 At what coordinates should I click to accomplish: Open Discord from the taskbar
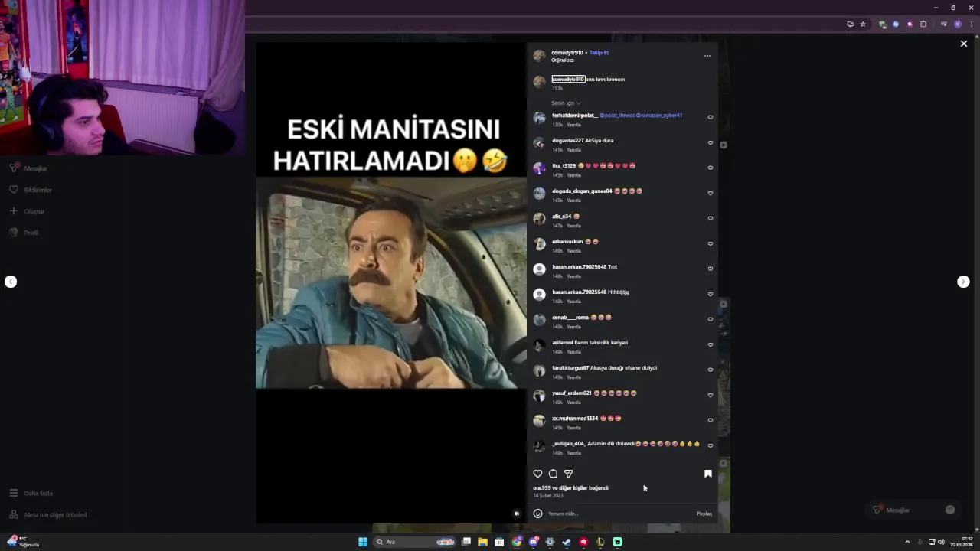pos(533,542)
